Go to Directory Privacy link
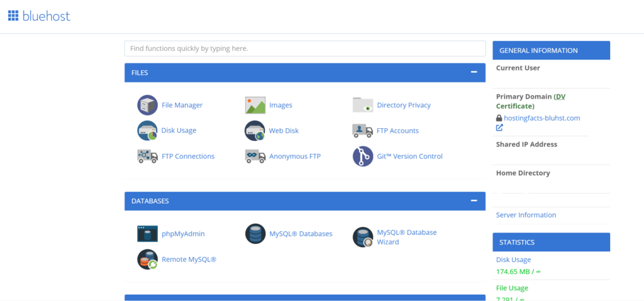Viewport: 644px width, 301px height. (404, 105)
